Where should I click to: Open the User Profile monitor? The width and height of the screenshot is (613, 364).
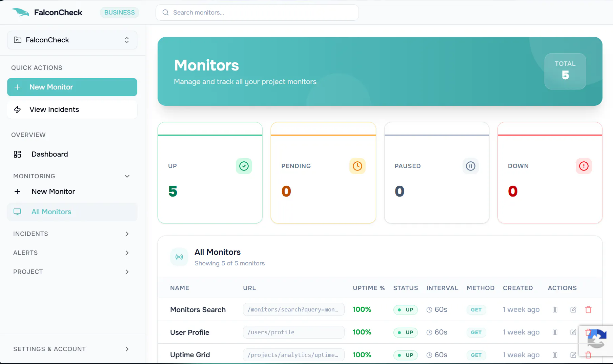pyautogui.click(x=190, y=332)
